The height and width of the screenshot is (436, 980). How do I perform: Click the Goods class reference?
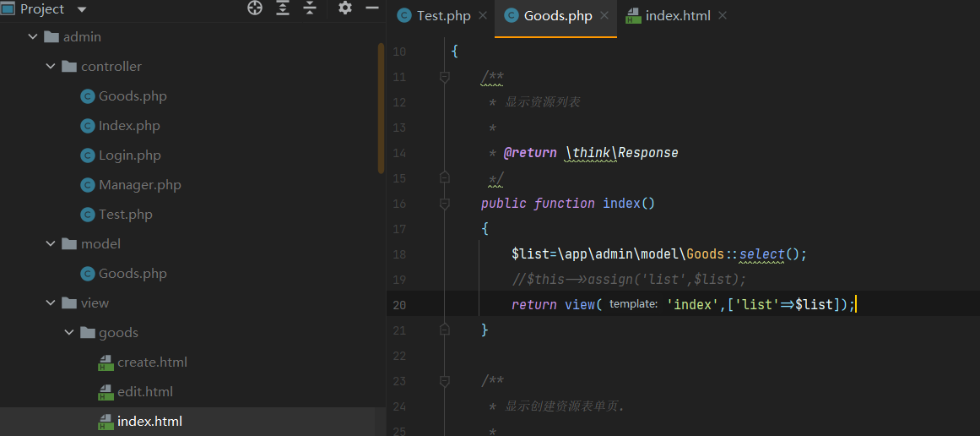click(705, 254)
